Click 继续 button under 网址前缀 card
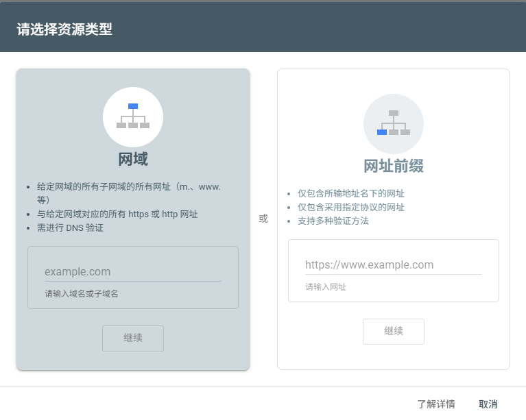 pos(394,331)
